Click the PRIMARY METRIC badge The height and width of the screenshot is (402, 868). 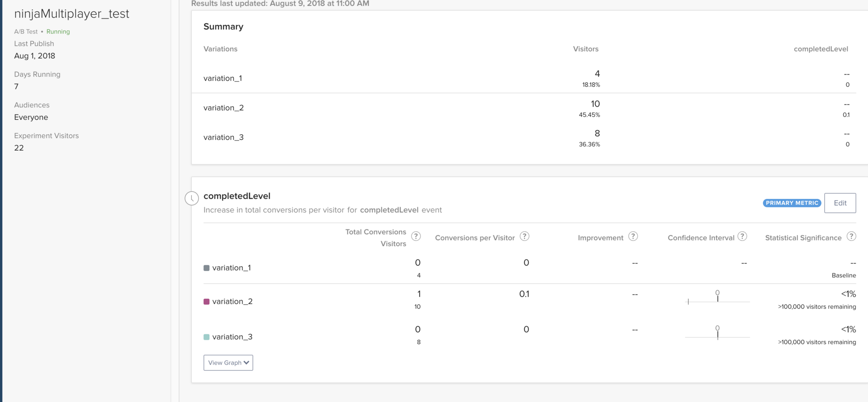(x=792, y=203)
